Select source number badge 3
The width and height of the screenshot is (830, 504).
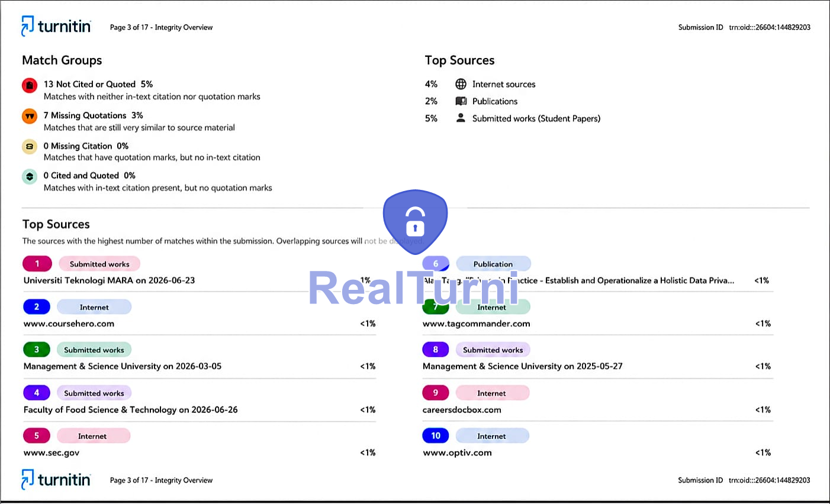click(37, 350)
